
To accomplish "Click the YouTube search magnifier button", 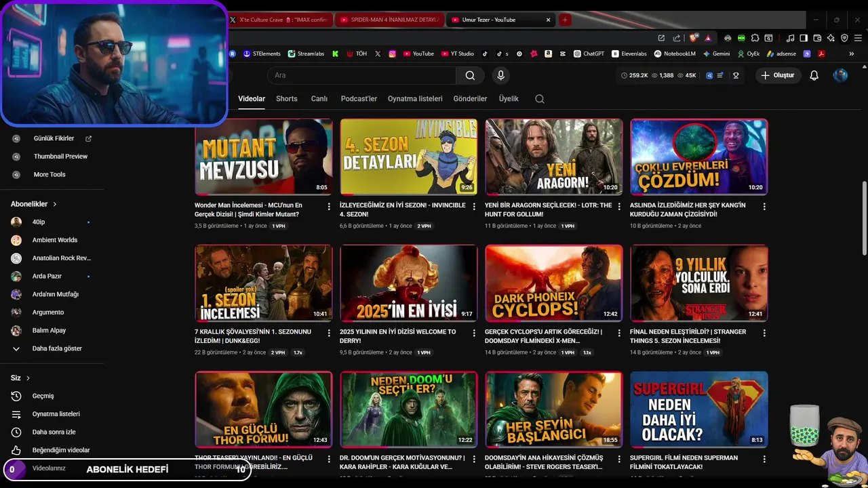I will (x=470, y=75).
